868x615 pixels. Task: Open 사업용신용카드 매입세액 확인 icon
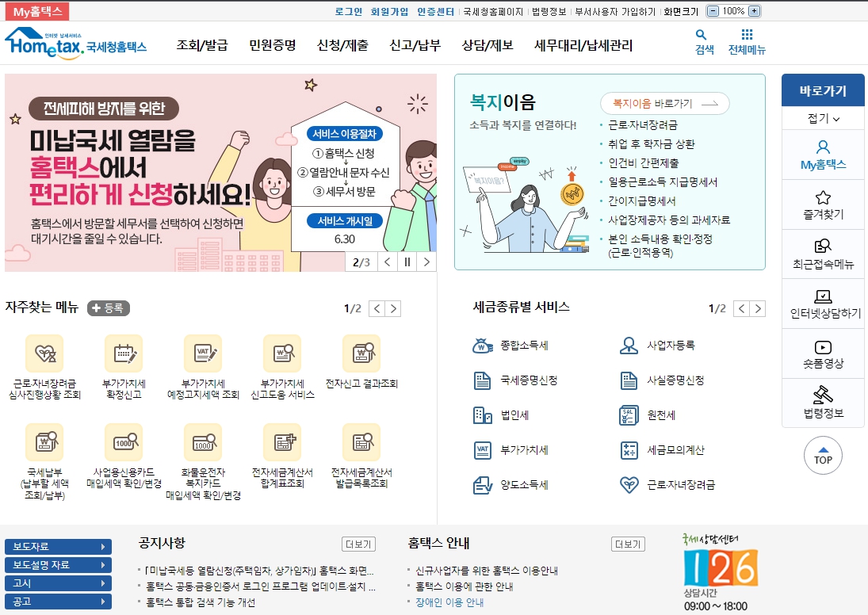click(124, 441)
